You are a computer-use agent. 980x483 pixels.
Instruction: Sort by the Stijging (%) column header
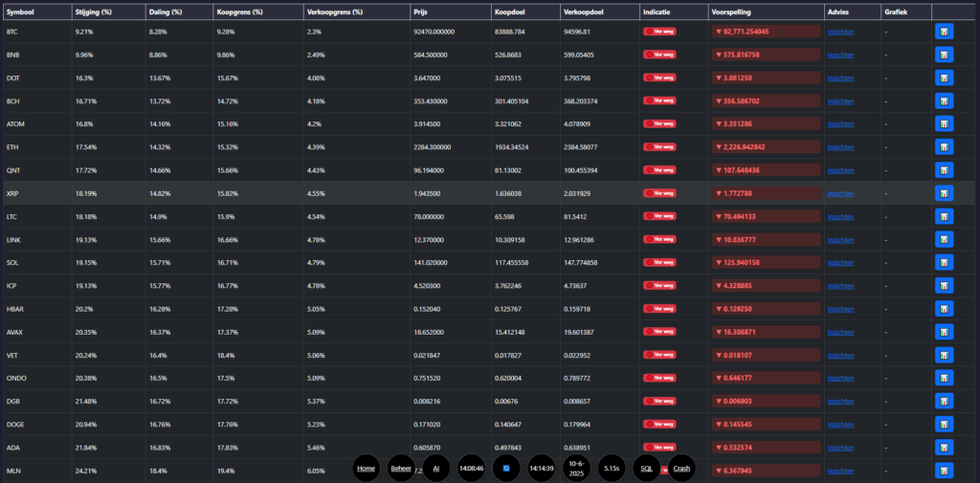(93, 12)
